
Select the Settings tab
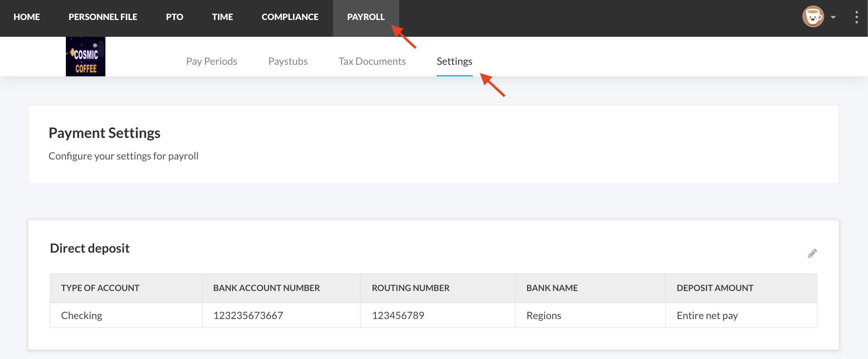[x=454, y=61]
